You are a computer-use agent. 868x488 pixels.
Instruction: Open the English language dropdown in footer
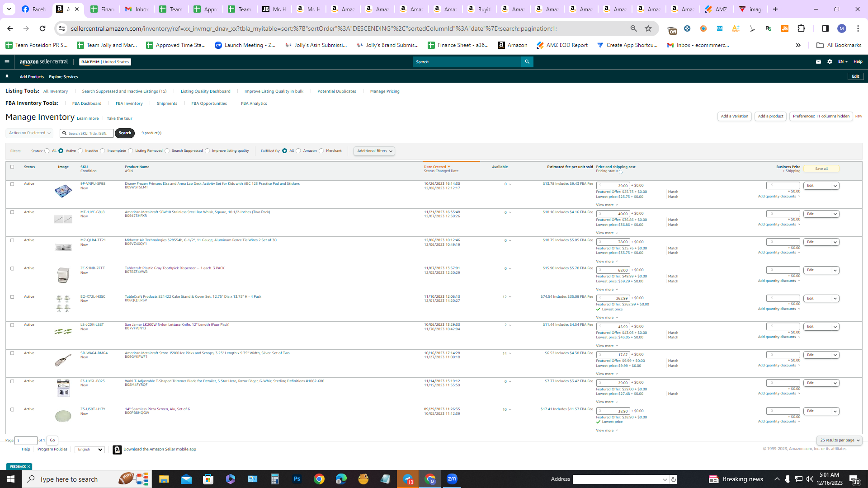[90, 450]
